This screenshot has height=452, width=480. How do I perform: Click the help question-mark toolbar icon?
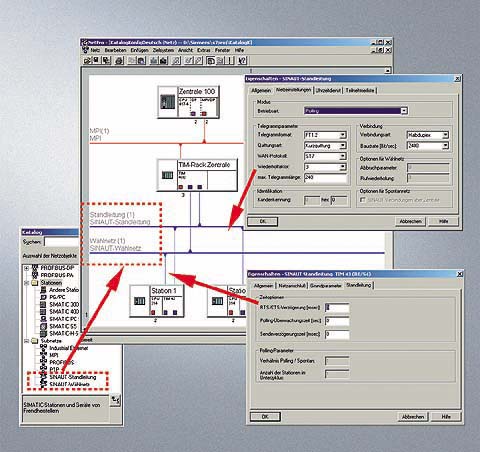click(242, 60)
